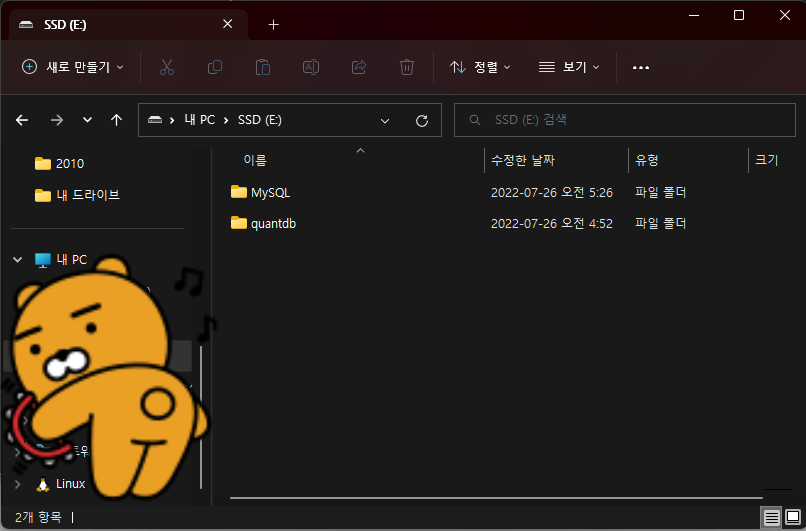Click the Rename icon in toolbar

(x=311, y=67)
